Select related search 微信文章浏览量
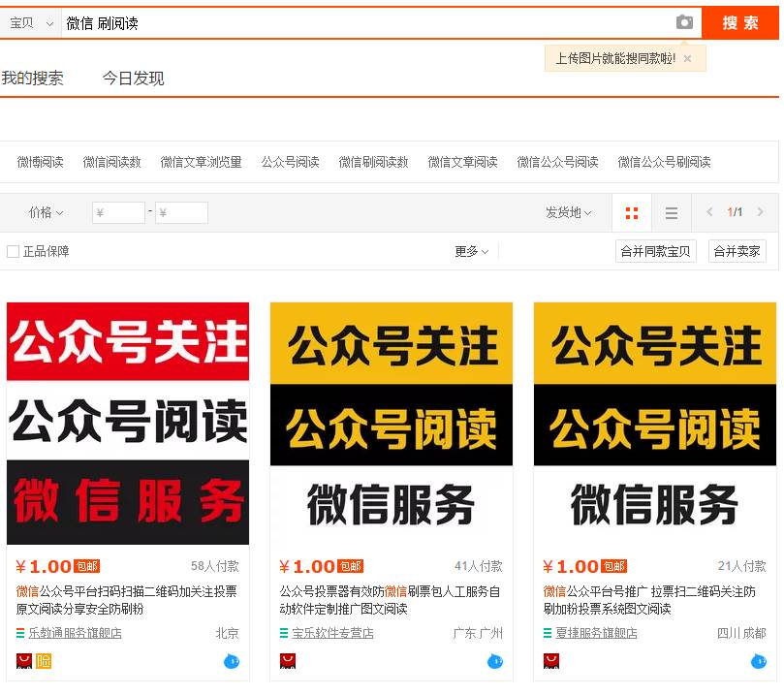Viewport: 784px width, 695px height. pyautogui.click(x=201, y=162)
